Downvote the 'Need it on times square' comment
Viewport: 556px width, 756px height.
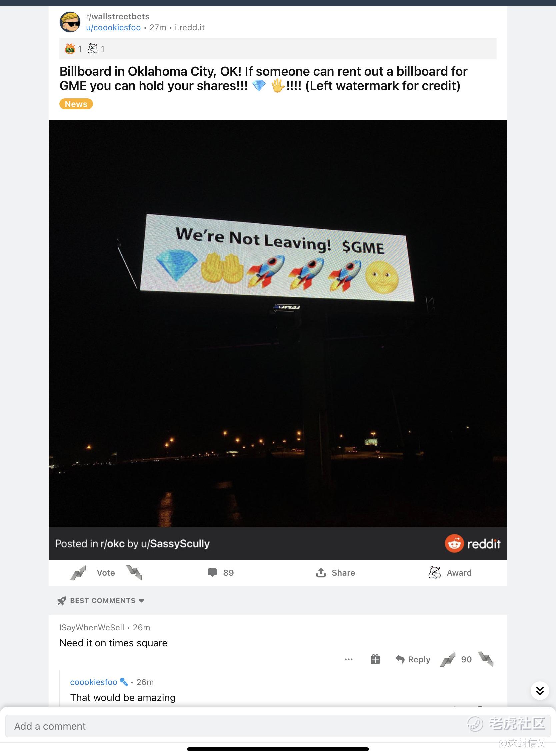pos(485,659)
